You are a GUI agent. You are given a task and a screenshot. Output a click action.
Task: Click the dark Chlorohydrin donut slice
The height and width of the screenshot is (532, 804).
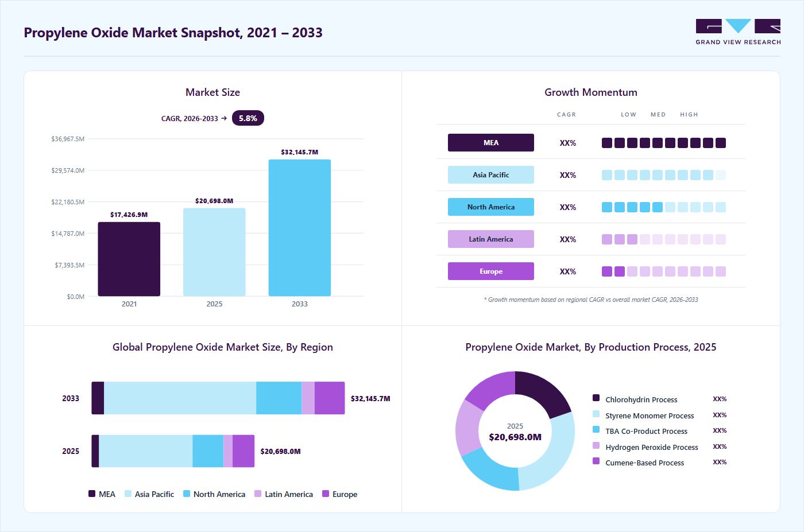click(x=543, y=391)
